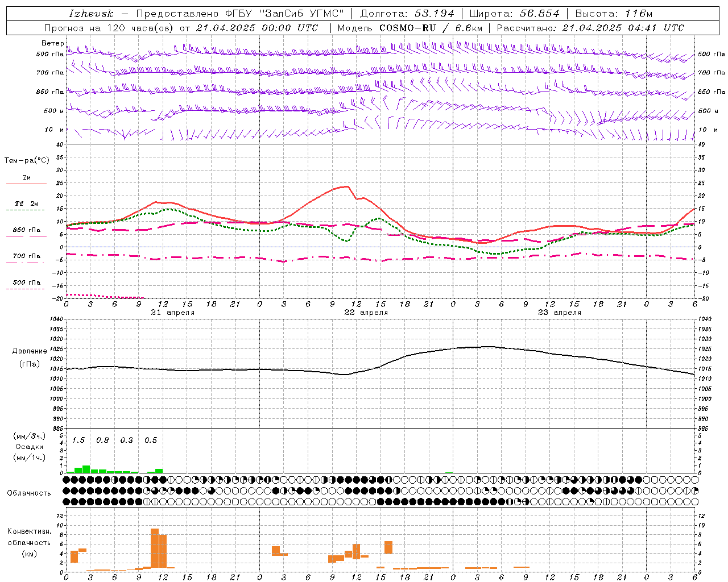The width and height of the screenshot is (728, 582).
Task: Click the "Тем-ра(°C)" temperature panel label
Action: pos(27,160)
